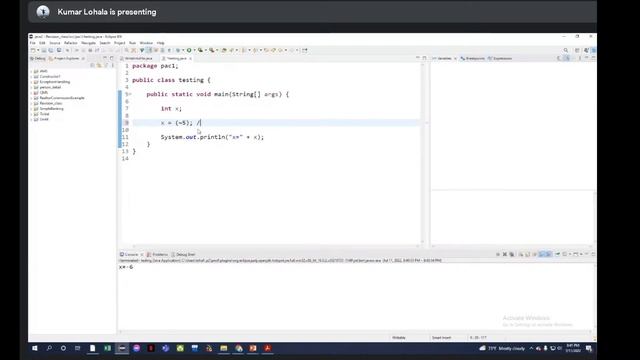
Task: Open dropdown arrow next to Run button
Action: click(194, 50)
